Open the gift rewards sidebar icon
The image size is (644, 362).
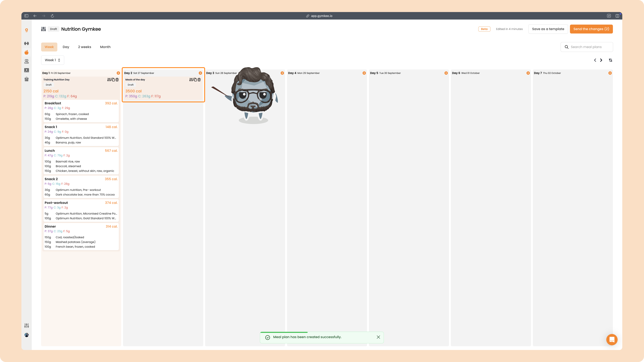(27, 79)
